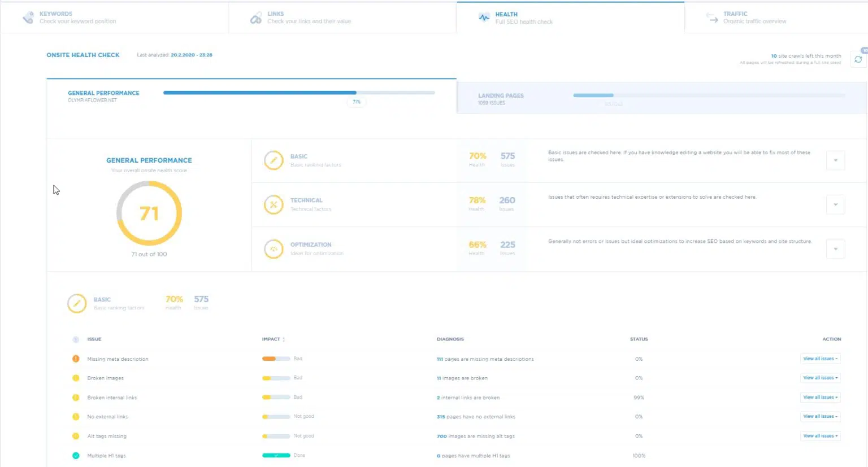Switch to the Landing Pages sub-tab
This screenshot has width=868, height=467.
coord(662,98)
